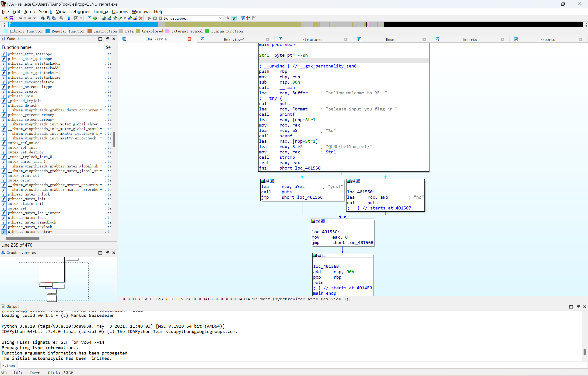Click the pencil edit toolbar icon
This screenshot has width=588, height=376.
(x=135, y=18)
